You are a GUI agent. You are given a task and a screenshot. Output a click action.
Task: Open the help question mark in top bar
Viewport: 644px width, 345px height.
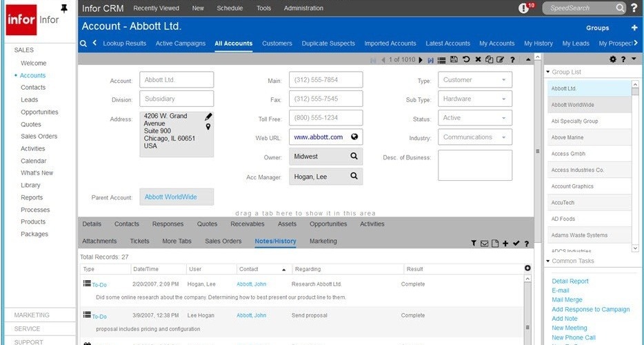[634, 8]
